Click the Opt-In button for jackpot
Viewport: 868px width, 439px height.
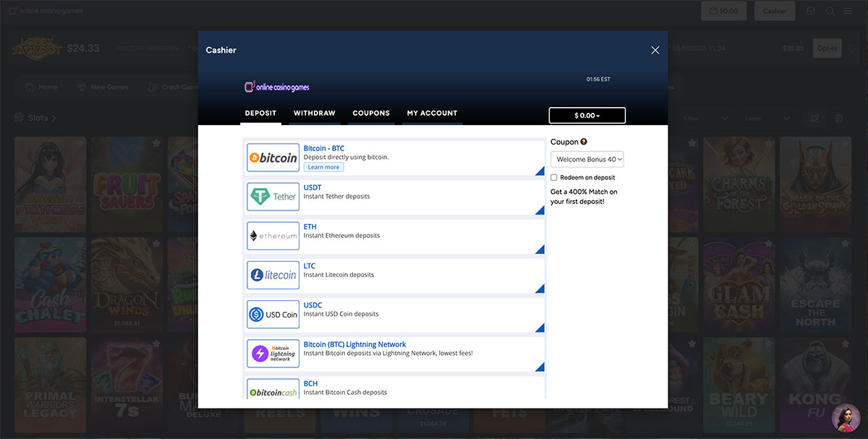click(x=827, y=48)
